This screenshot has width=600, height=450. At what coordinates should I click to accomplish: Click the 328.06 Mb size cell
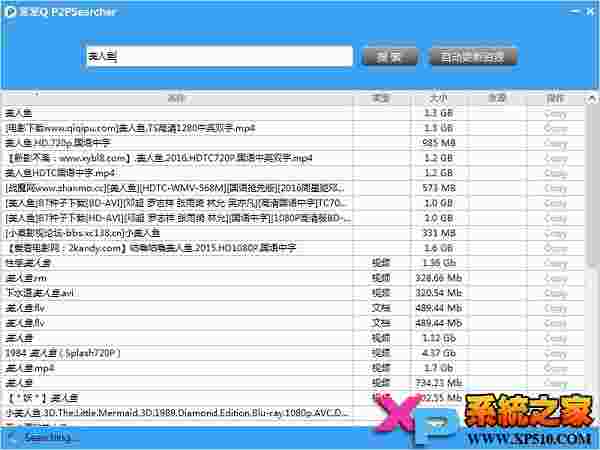pos(439,278)
